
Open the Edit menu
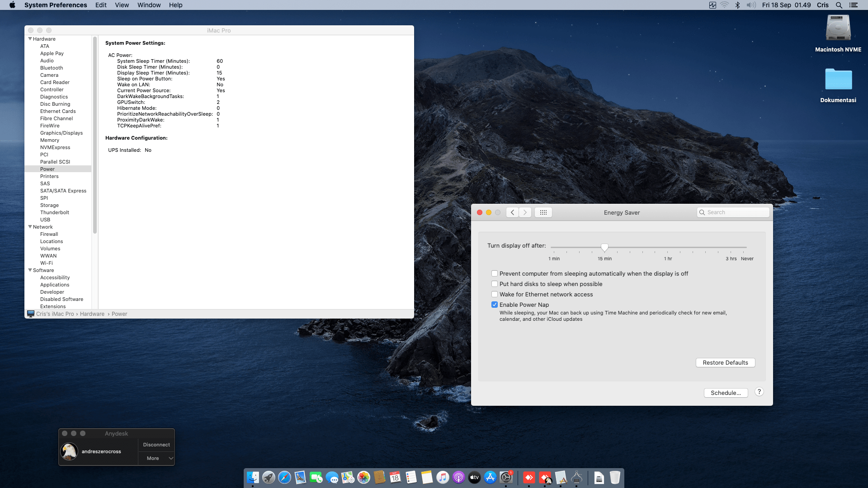click(101, 5)
